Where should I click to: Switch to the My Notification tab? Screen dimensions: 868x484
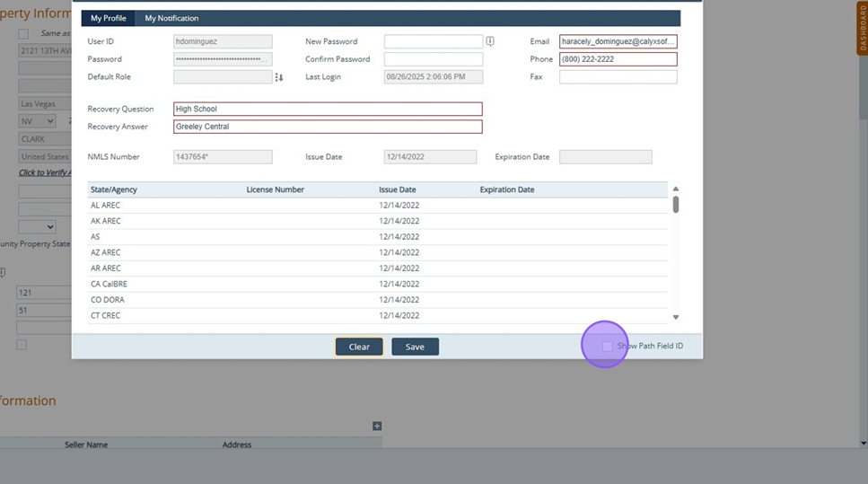[171, 18]
